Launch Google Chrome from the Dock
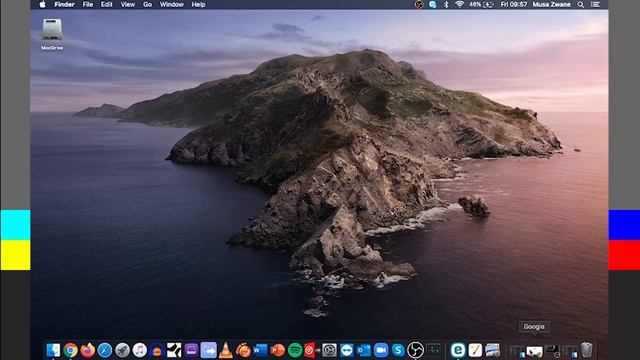Screen dimensions: 640x360 click(70, 350)
